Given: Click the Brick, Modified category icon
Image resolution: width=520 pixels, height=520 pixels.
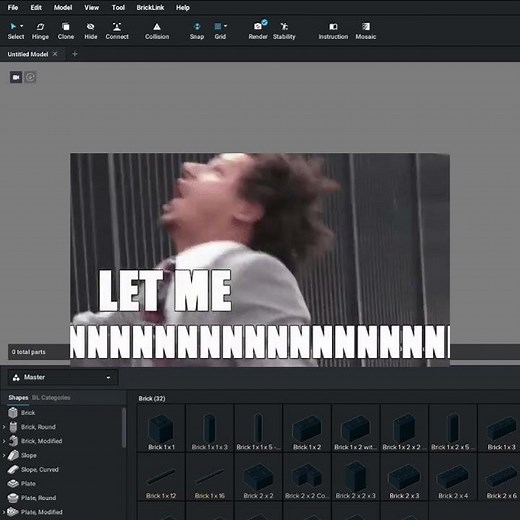Looking at the screenshot, I should (13, 441).
